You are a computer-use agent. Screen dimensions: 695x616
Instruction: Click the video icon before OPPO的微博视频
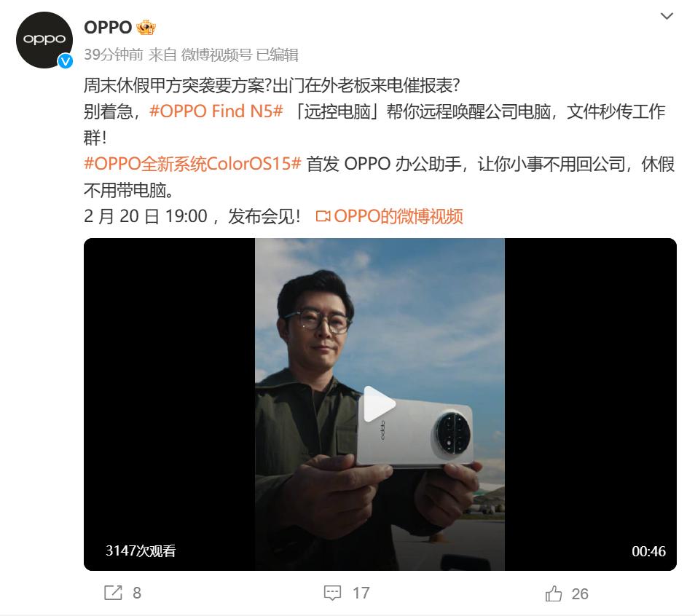pos(323,217)
